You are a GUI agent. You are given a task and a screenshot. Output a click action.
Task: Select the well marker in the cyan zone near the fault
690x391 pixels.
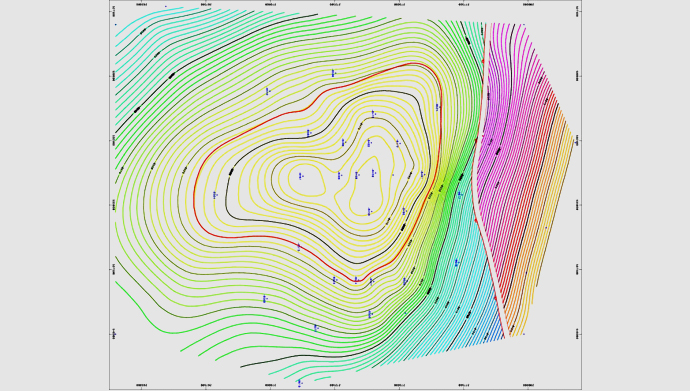(x=457, y=263)
